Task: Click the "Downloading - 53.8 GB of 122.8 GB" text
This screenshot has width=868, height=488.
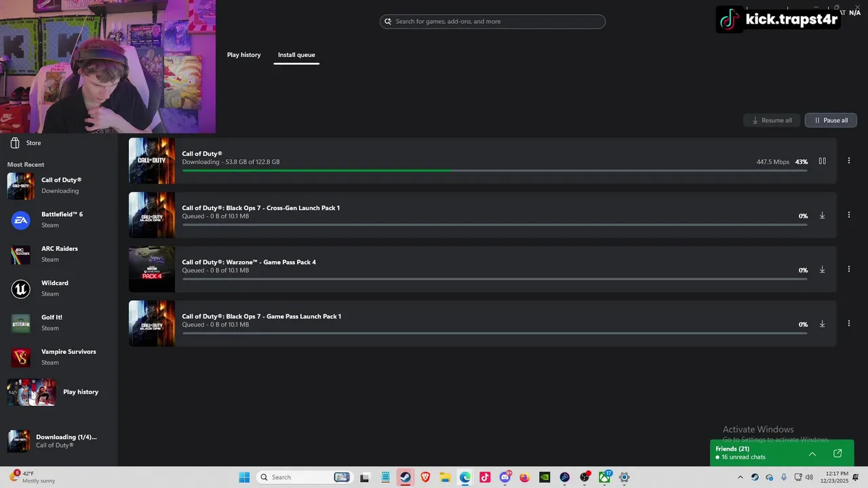Action: click(231, 162)
